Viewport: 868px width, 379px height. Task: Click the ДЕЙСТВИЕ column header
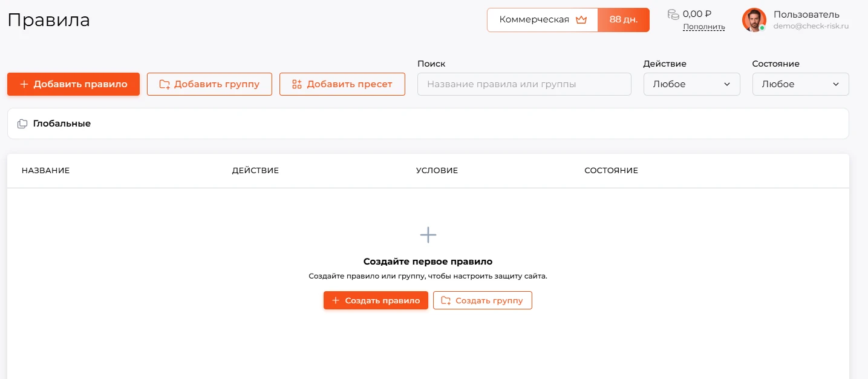coord(255,171)
